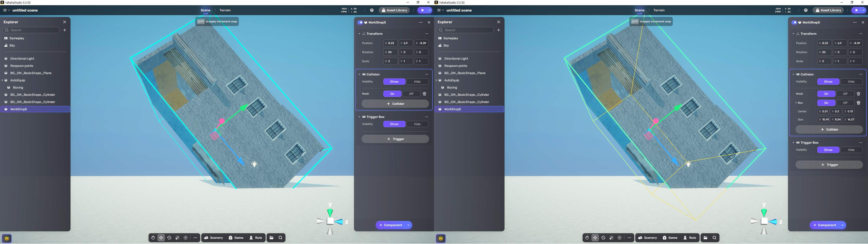Select the rotate tool in left window toolbar
Image resolution: width=868 pixels, height=244 pixels.
pos(169,238)
